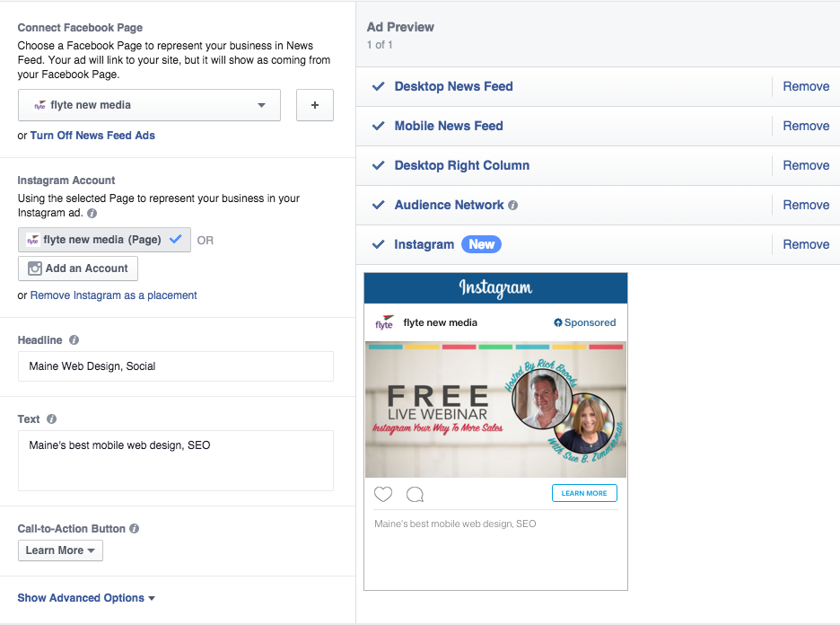Click the flyte logo in Instagram ad preview
Viewport: 840px width, 625px height.
pos(384,322)
